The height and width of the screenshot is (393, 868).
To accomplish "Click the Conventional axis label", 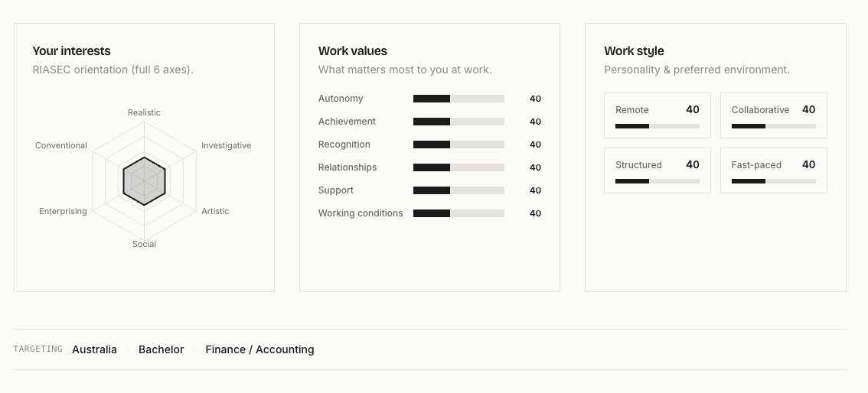I will point(61,146).
